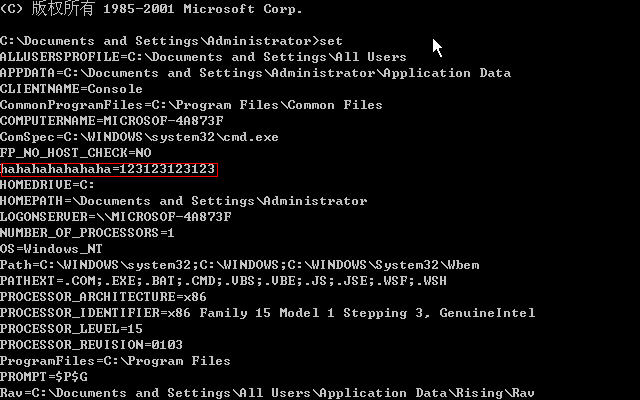Click the ComSpec cmd.exe path line

pyautogui.click(x=139, y=137)
